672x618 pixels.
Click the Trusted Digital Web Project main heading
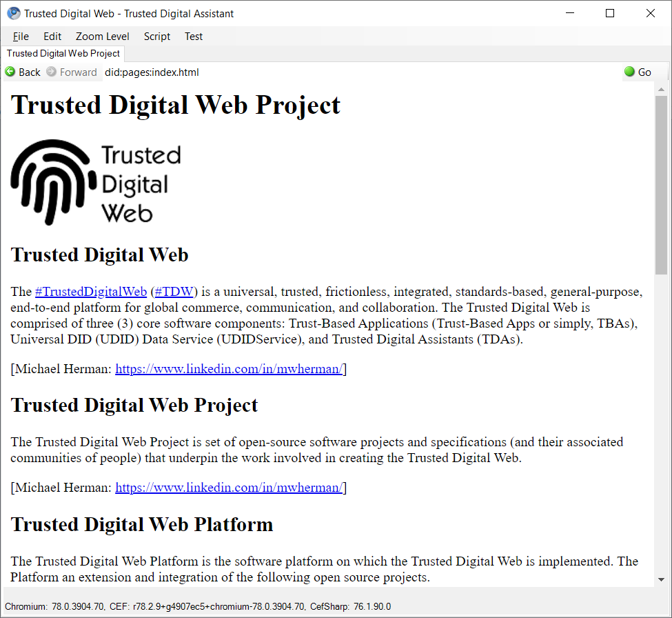pyautogui.click(x=175, y=105)
